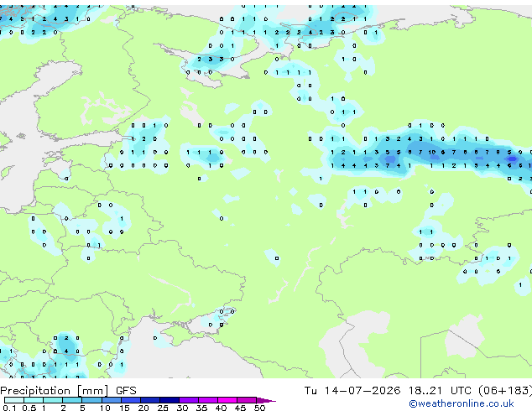The width and height of the screenshot is (532, 411).
Task: Click the '45' legend scale label
Action: [x=240, y=408]
